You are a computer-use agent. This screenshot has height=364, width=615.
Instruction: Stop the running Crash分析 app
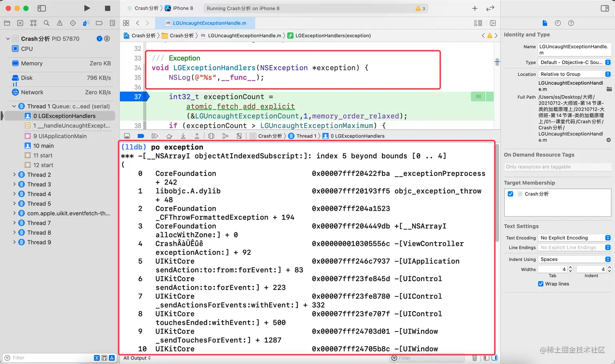point(107,8)
